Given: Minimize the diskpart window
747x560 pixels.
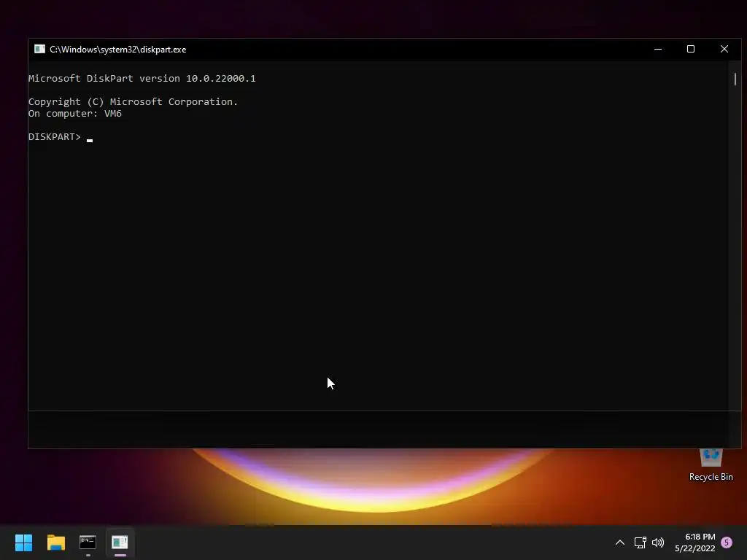Looking at the screenshot, I should 658,49.
